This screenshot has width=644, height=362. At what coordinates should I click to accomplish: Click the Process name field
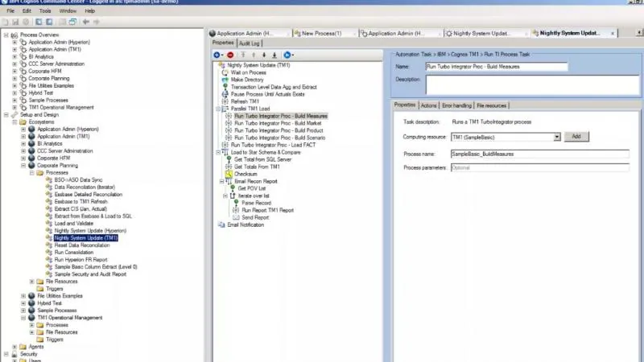pyautogui.click(x=539, y=154)
